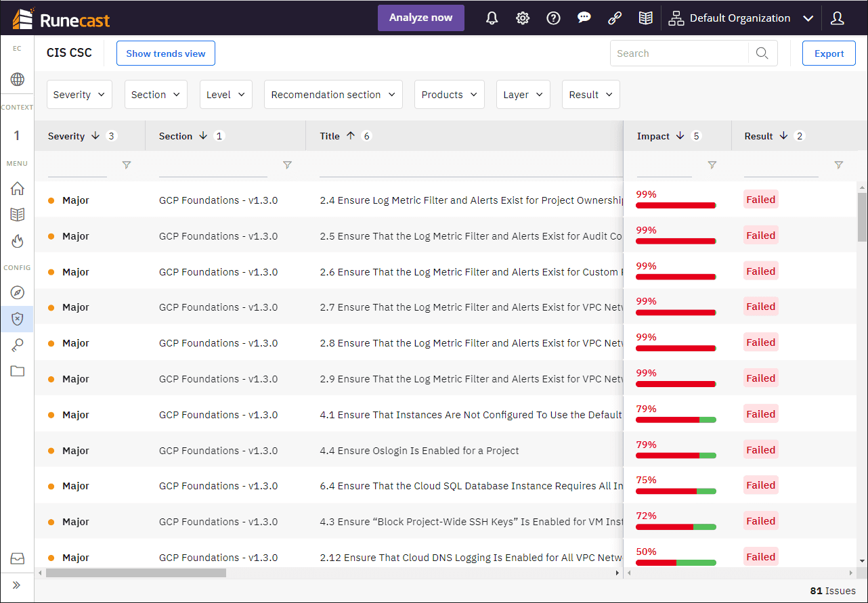This screenshot has height=603, width=868.
Task: Open the key icon in sidebar
Action: click(18, 345)
